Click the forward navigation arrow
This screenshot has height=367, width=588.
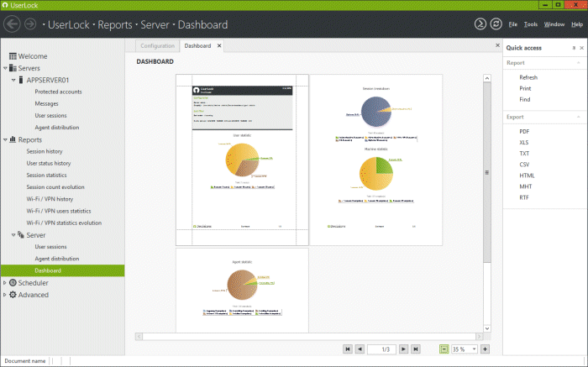click(30, 24)
